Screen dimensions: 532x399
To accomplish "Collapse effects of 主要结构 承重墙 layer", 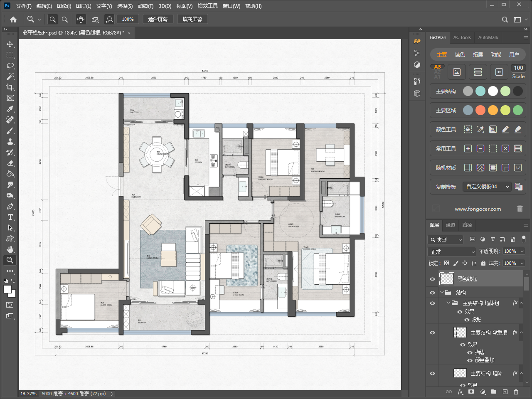I will point(521,332).
